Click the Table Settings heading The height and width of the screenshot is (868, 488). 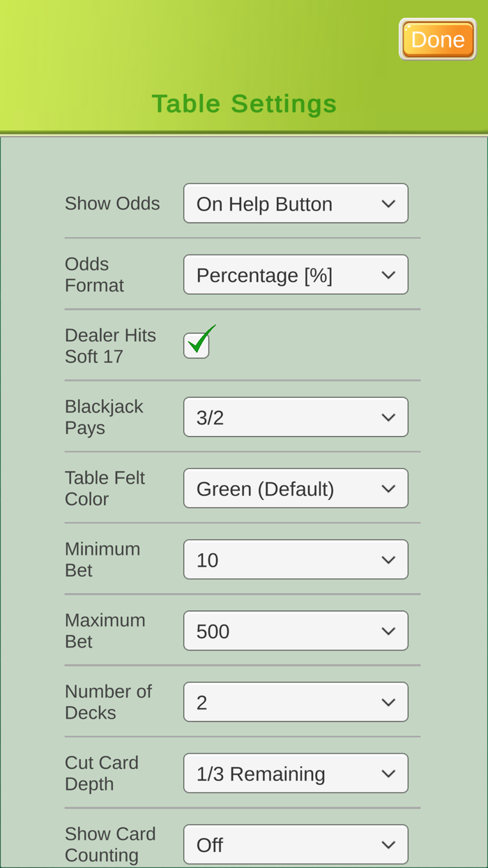tap(244, 103)
